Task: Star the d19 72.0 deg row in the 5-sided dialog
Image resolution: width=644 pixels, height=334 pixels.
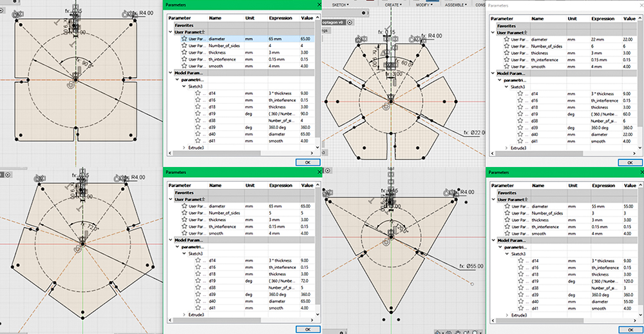Action: tap(198, 281)
